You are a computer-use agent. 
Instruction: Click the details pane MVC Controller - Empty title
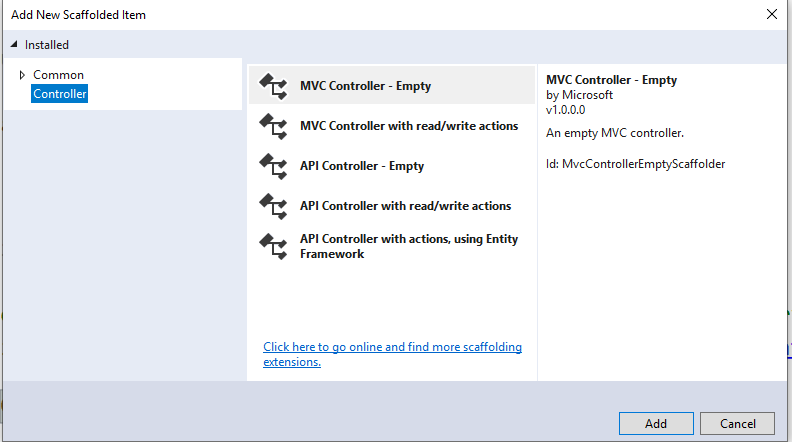[611, 80]
